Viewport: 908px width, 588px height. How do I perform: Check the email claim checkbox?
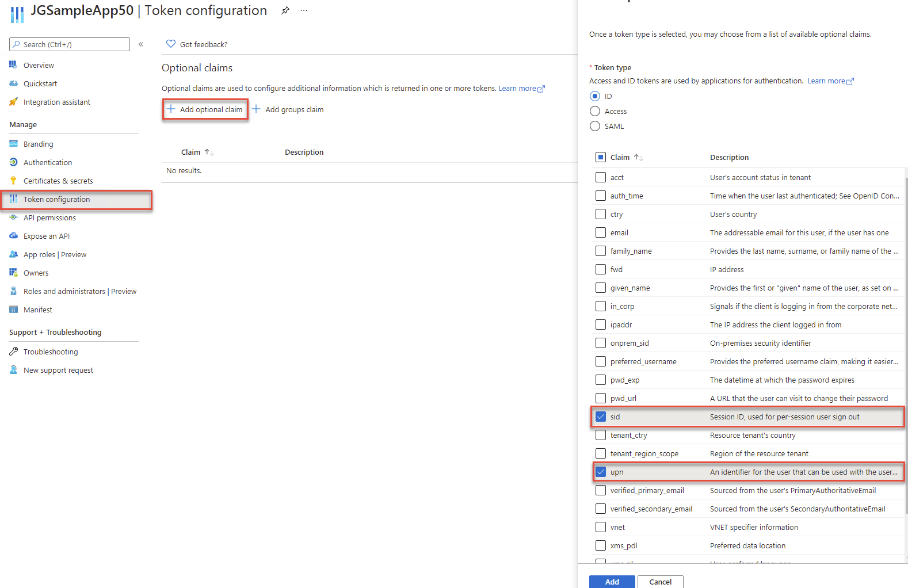pyautogui.click(x=601, y=232)
